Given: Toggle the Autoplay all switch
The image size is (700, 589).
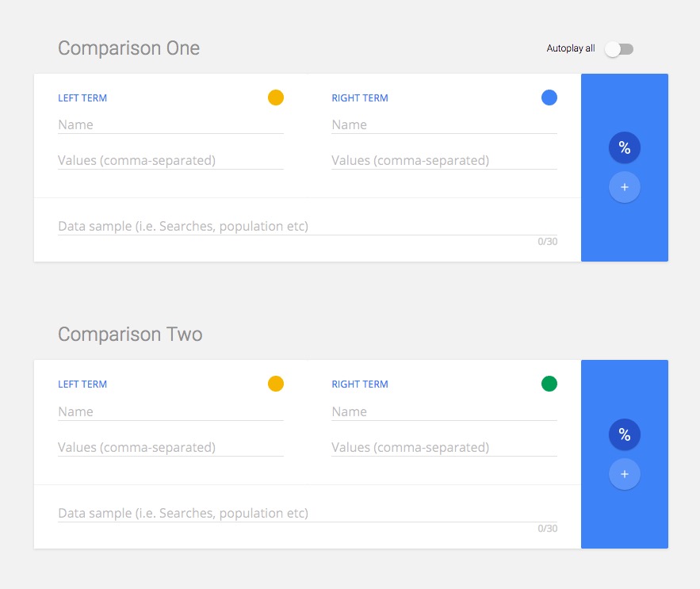Looking at the screenshot, I should tap(619, 49).
